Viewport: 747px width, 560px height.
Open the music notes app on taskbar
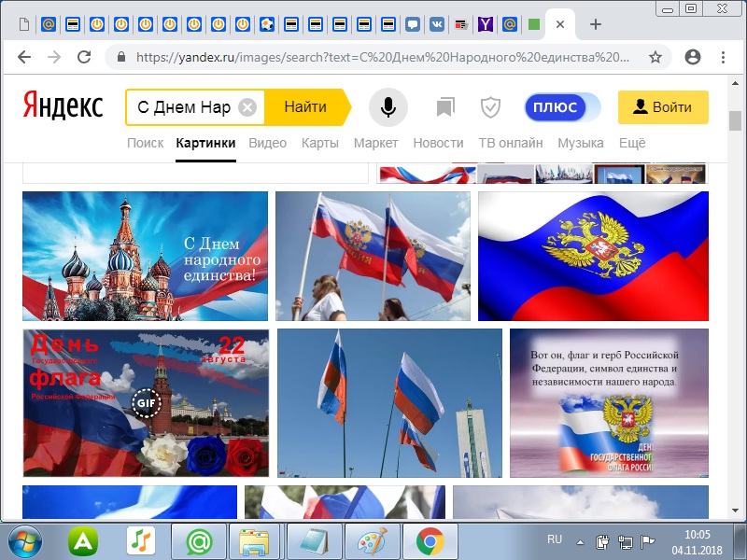pyautogui.click(x=141, y=541)
